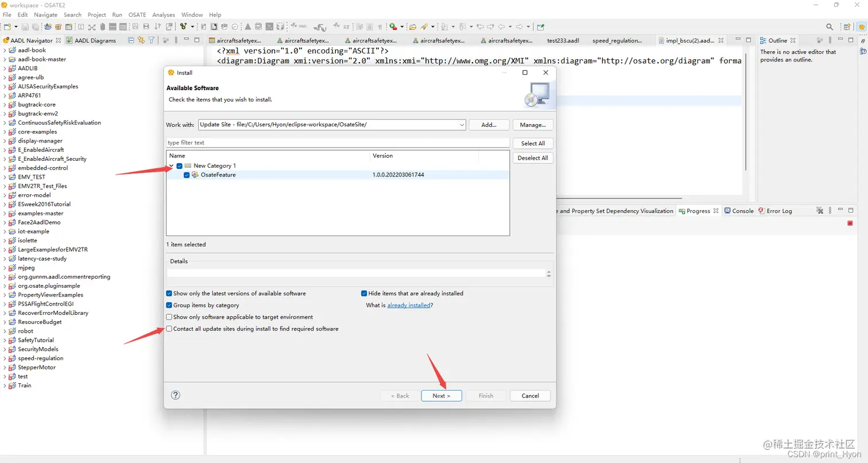Click the red stop icon in Progress view
The width and height of the screenshot is (868, 463).
coord(850,223)
